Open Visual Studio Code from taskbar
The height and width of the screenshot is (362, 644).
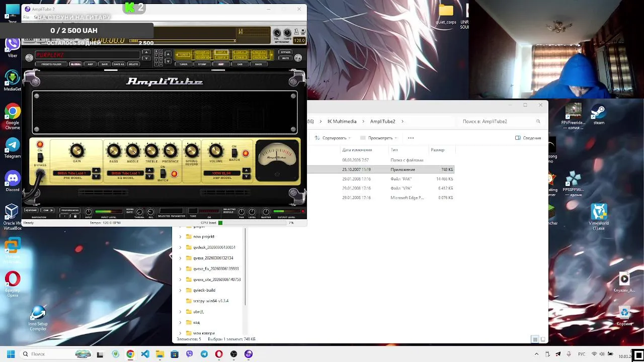[145, 354]
